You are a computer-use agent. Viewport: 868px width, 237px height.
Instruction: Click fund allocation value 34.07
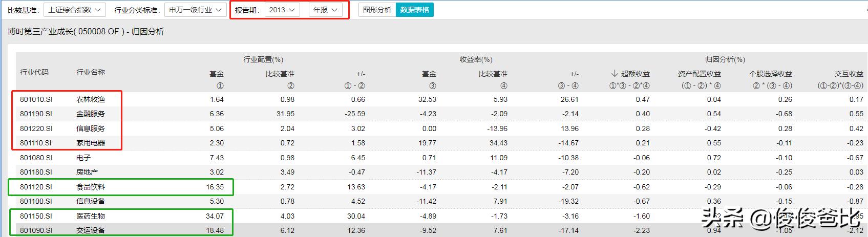pyautogui.click(x=215, y=216)
